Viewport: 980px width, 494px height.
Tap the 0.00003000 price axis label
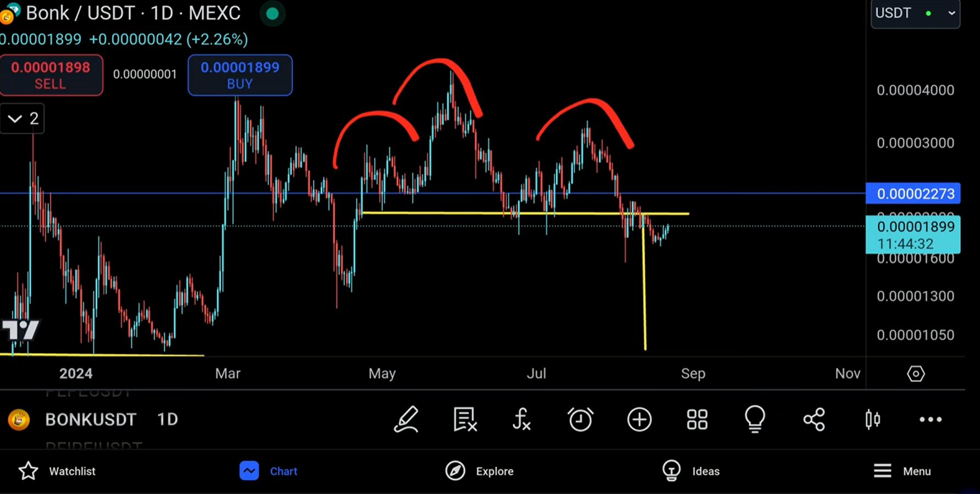click(915, 143)
